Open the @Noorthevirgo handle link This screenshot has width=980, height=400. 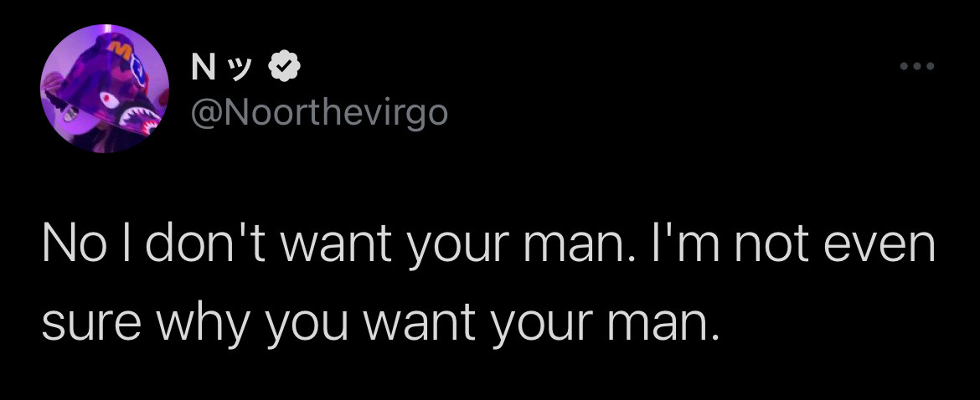point(317,113)
